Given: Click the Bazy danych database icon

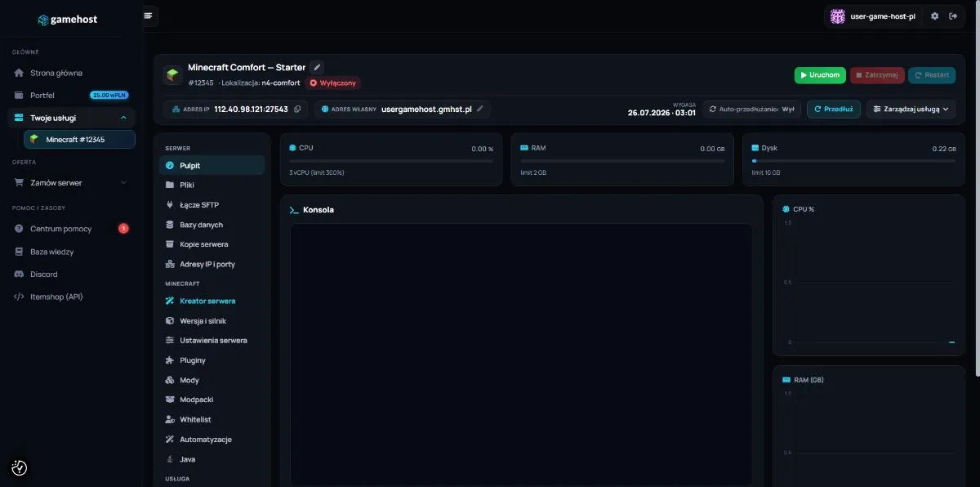Looking at the screenshot, I should [170, 225].
